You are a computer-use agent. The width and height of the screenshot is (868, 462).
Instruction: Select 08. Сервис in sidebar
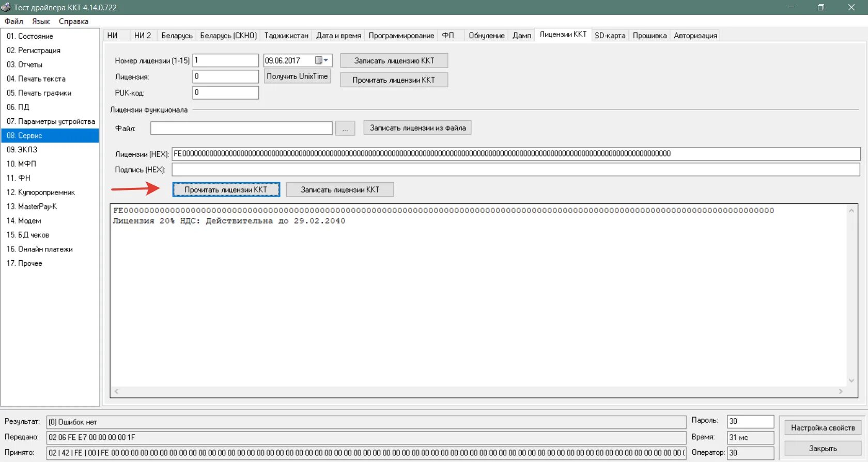50,135
